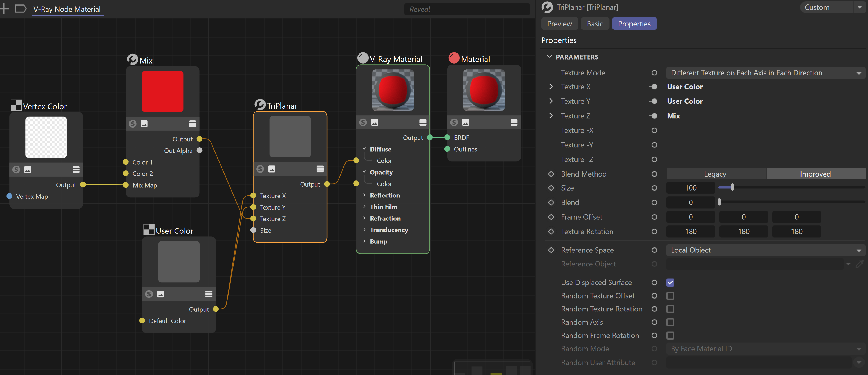Image resolution: width=868 pixels, height=375 pixels.
Task: Click the solo S icon on Material node
Action: [454, 123]
